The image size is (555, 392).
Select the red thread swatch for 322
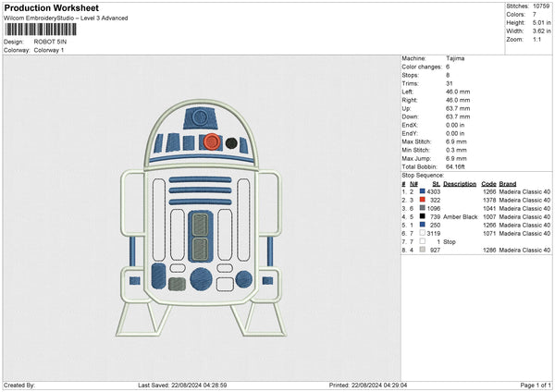coord(422,200)
